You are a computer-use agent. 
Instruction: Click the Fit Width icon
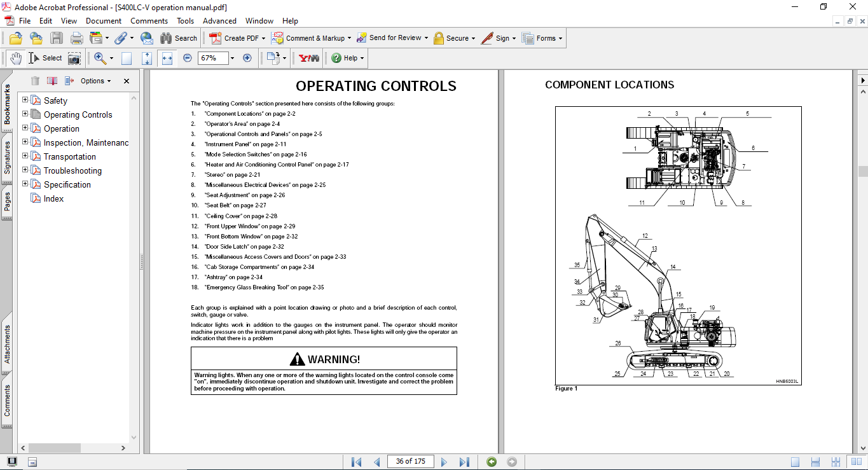point(167,58)
